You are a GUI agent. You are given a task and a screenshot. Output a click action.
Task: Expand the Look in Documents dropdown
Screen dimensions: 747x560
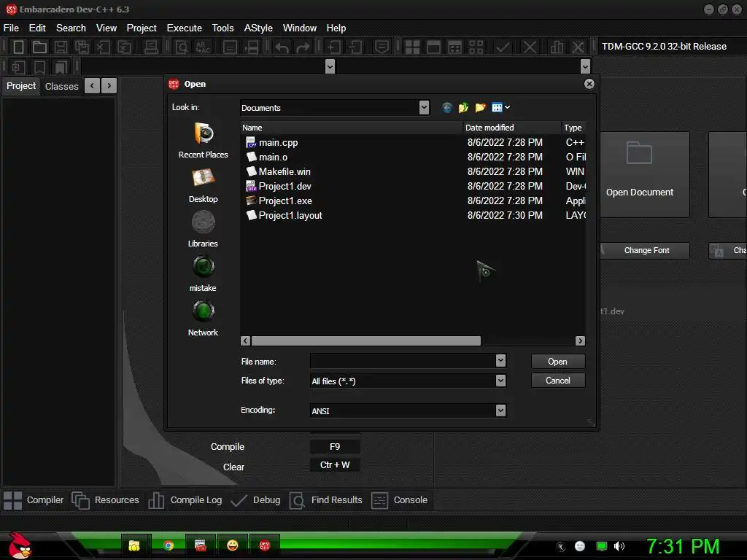coord(424,108)
